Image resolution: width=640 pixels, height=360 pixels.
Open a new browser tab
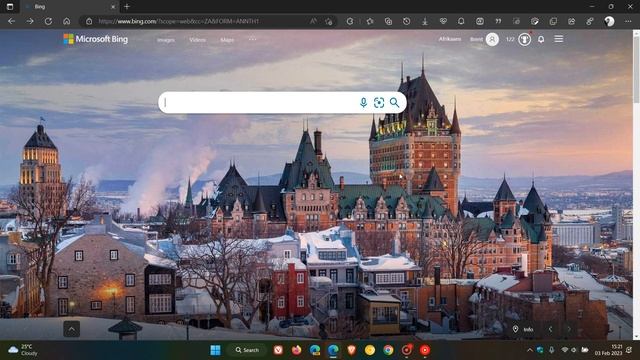pyautogui.click(x=127, y=7)
